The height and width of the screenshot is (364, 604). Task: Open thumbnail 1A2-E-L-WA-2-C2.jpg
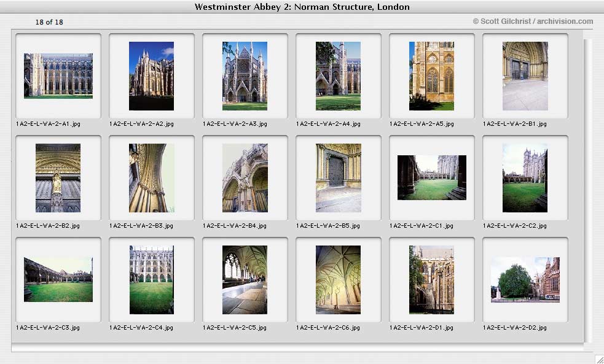pyautogui.click(x=525, y=178)
